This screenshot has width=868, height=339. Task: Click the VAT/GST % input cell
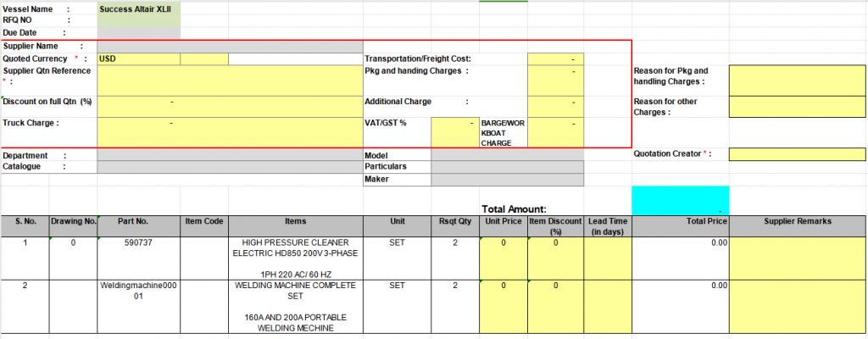point(454,131)
